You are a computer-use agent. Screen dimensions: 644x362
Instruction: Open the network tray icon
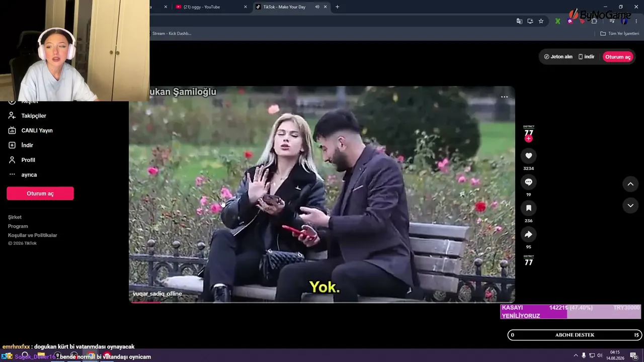click(x=592, y=355)
